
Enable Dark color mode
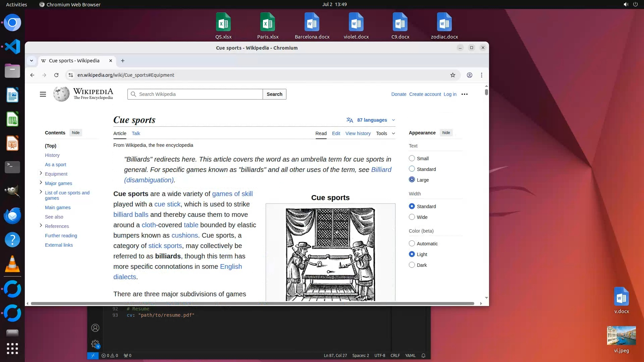click(412, 265)
